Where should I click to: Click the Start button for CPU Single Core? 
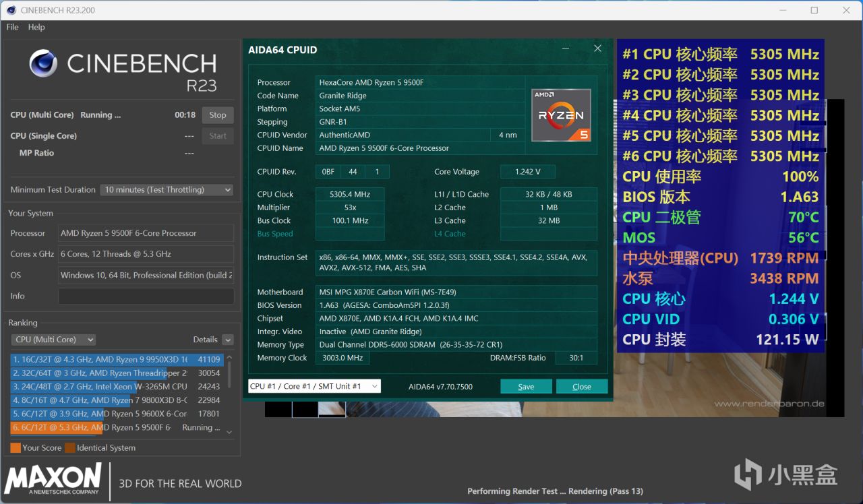click(218, 136)
